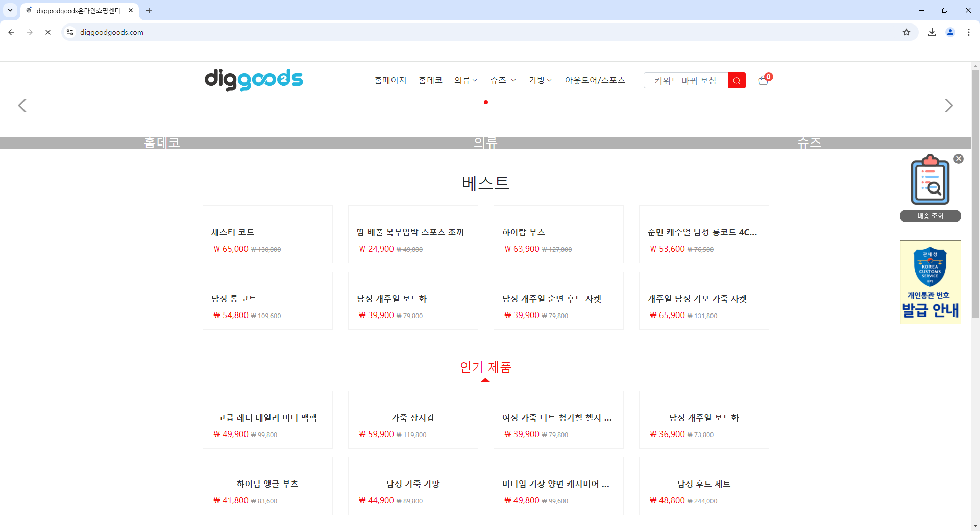Stop loading the page

[x=48, y=32]
